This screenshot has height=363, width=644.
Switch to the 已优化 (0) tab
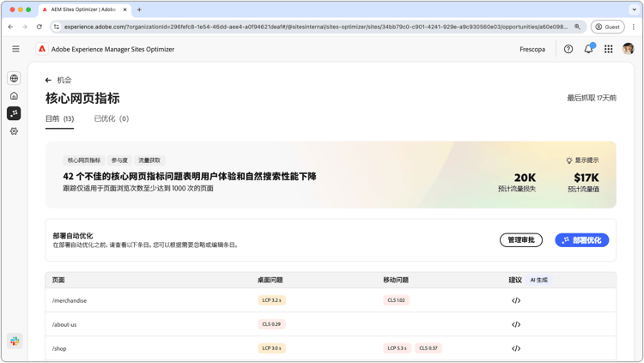click(112, 118)
